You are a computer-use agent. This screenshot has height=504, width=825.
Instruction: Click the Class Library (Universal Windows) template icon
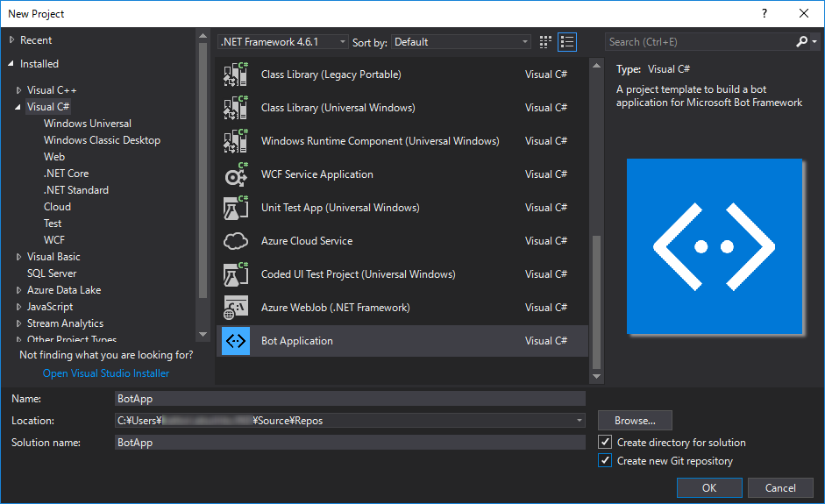pyautogui.click(x=236, y=107)
